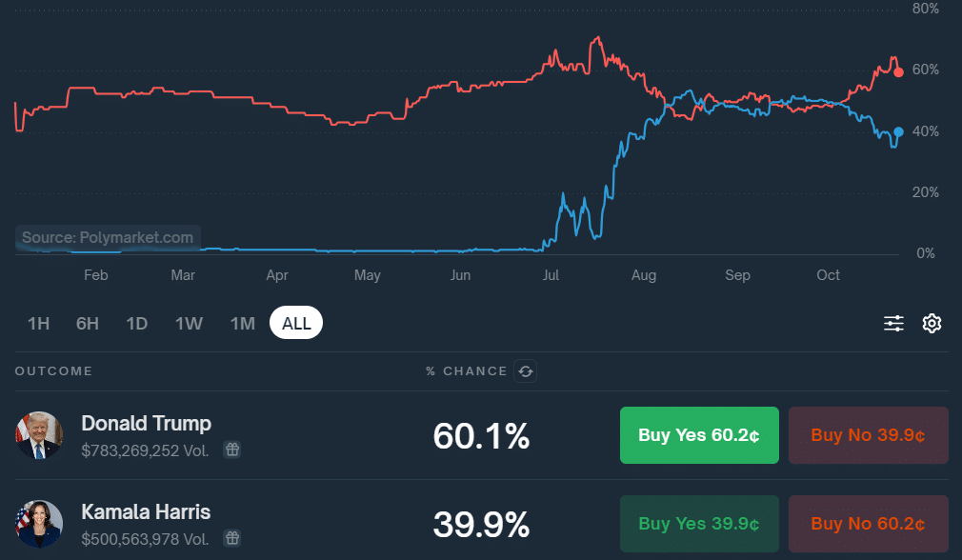Select Donald Trump's profile picture
This screenshot has width=962, height=560.
point(39,435)
